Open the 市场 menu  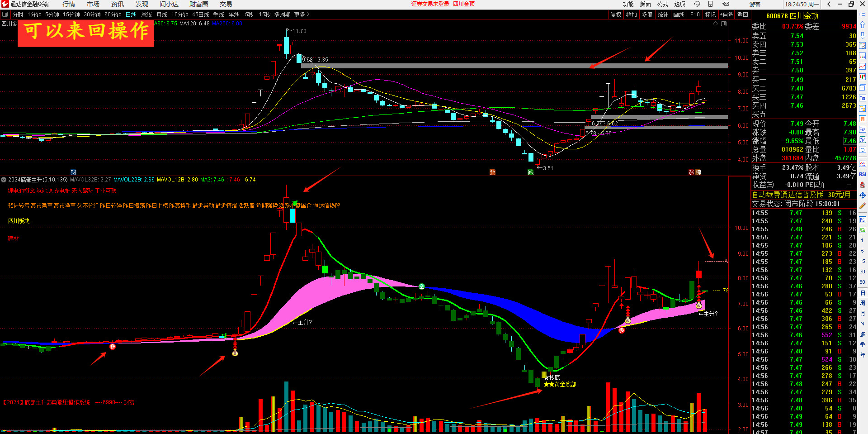point(93,4)
